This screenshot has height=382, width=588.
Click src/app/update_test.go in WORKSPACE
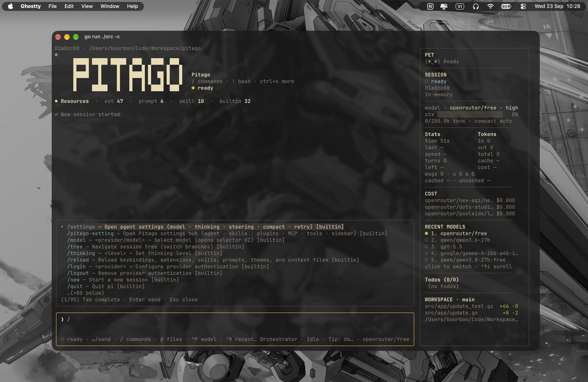[459, 306]
